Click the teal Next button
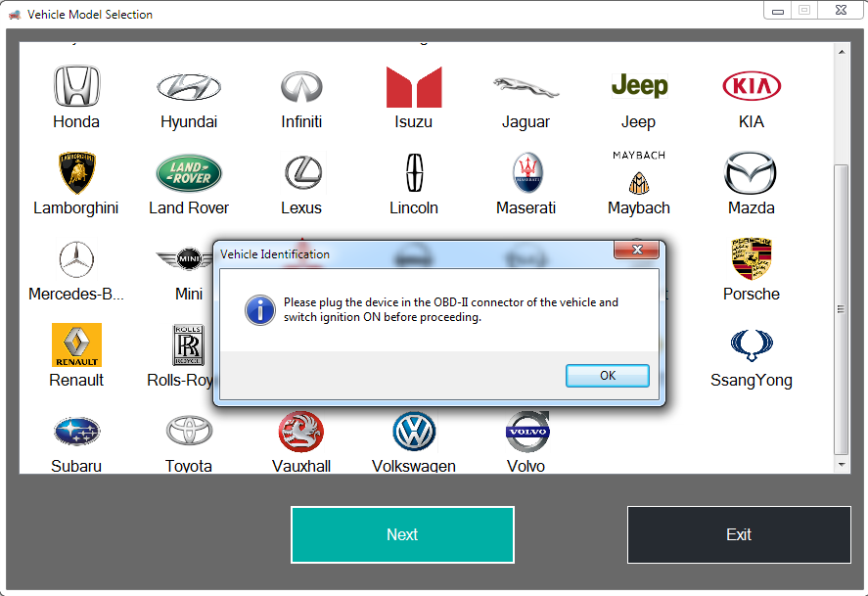This screenshot has width=868, height=596. pos(402,534)
